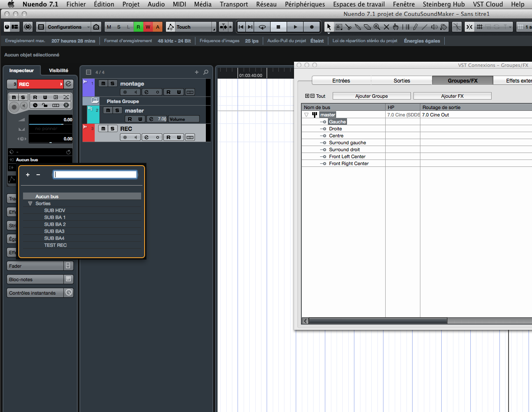Click the bus search text field
Screen dimensions: 532x412
pos(95,175)
